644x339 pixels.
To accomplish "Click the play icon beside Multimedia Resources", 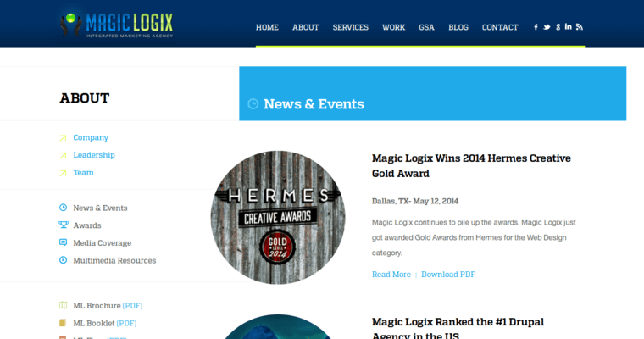I will tap(63, 260).
